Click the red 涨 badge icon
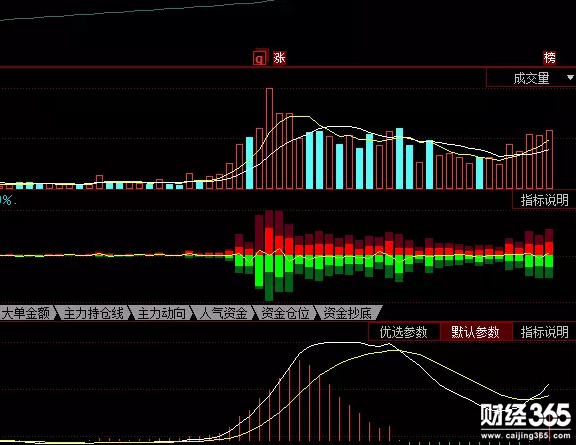 coord(279,58)
